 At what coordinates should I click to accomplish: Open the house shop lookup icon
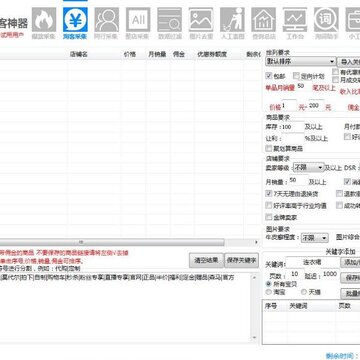pos(264,20)
